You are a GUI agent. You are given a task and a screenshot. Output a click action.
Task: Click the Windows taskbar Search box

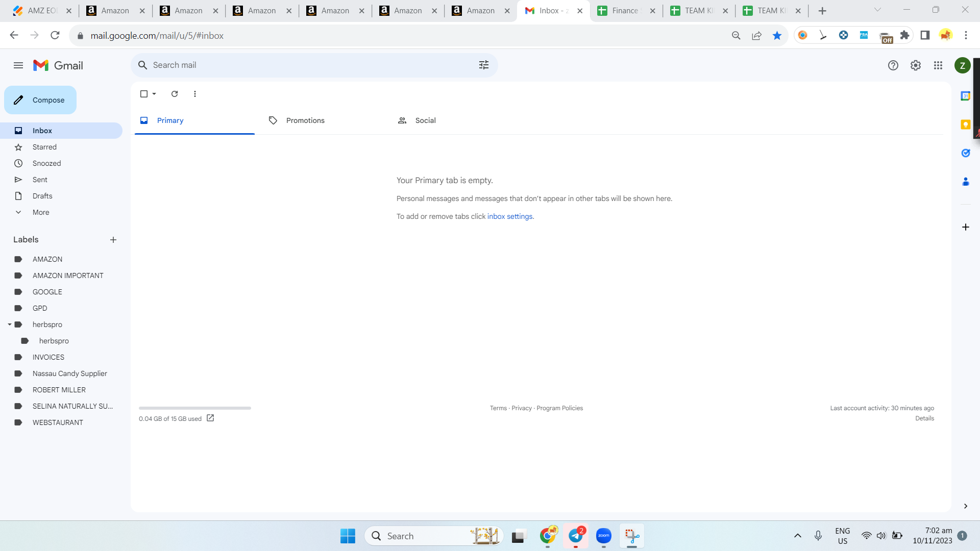pos(434,536)
